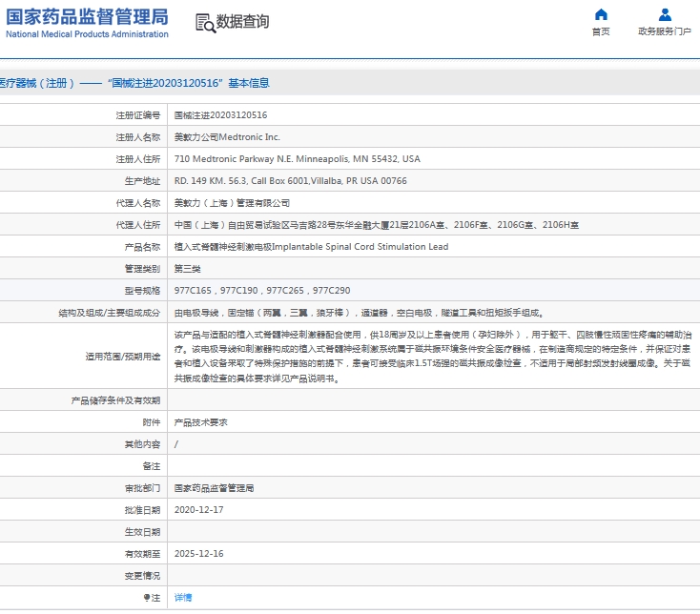Image resolution: width=700 pixels, height=614 pixels.
Task: Click the page title 国械注进20203120516 基本信息
Action: (x=189, y=83)
